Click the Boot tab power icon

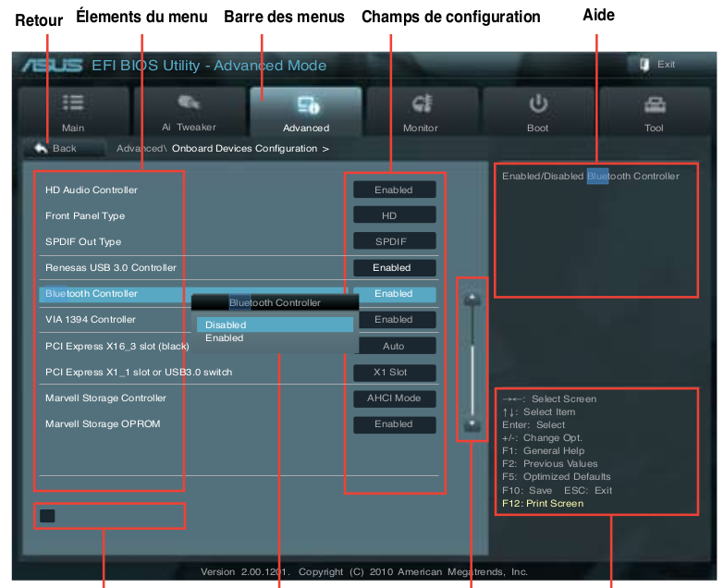tap(538, 104)
